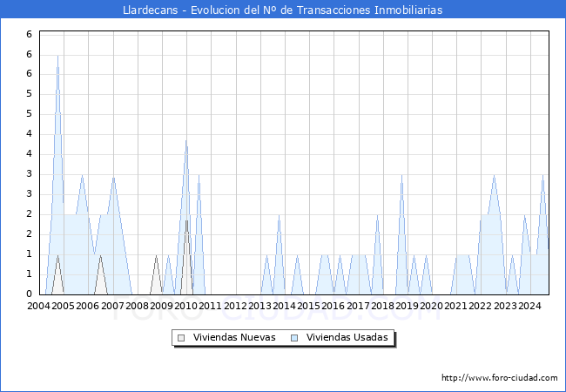This screenshot has width=566, height=392.
Task: Click the 2006 new-housing gray triangle
Action: 100,274
